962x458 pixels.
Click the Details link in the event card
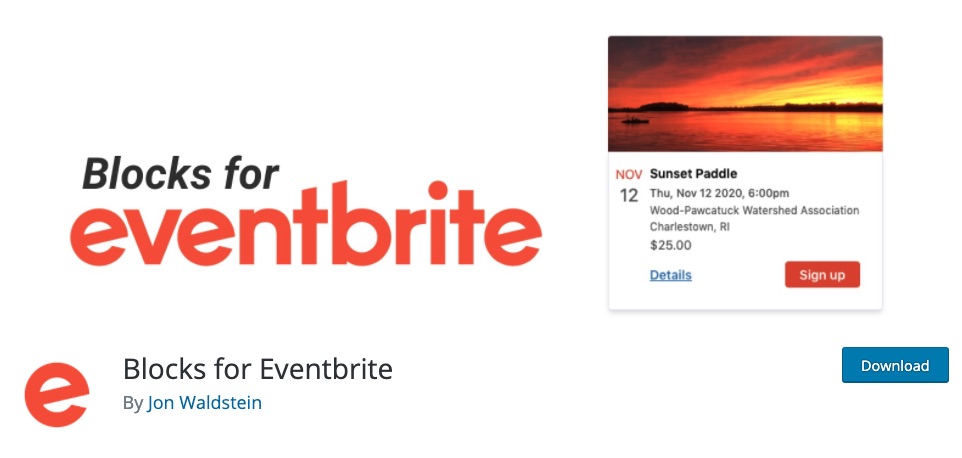670,275
